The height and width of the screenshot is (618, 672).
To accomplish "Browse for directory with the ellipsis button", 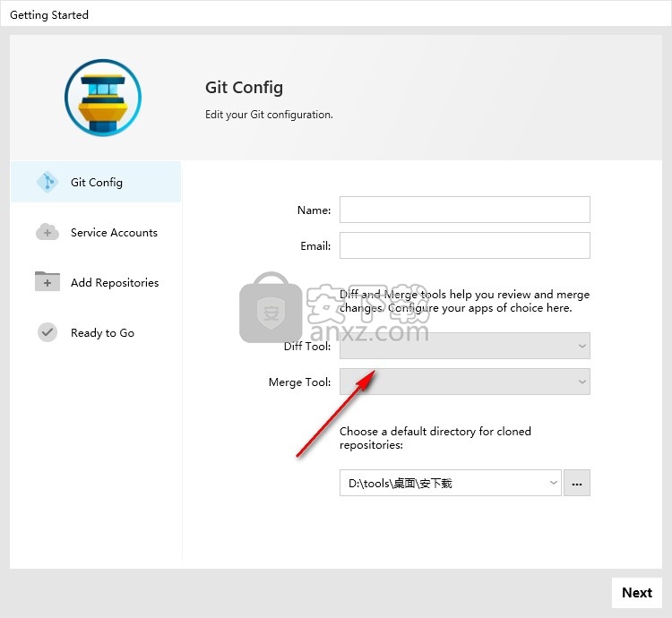I will pyautogui.click(x=577, y=483).
